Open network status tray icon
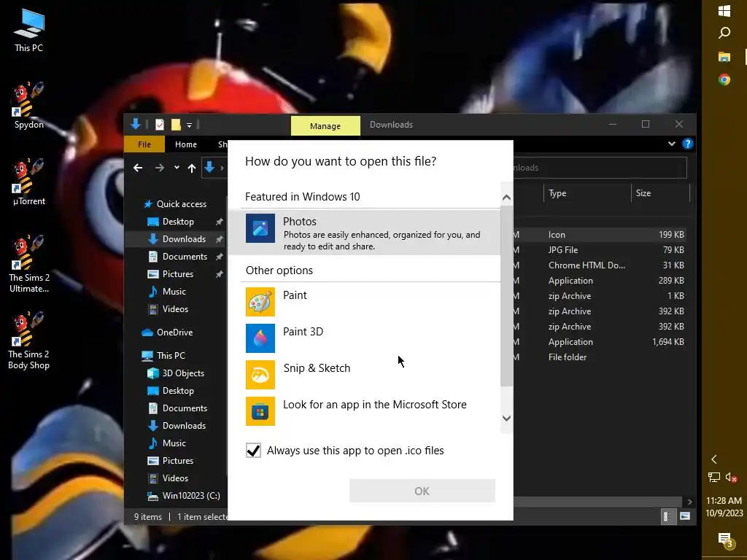Screen dimensions: 747x560 (x=713, y=477)
